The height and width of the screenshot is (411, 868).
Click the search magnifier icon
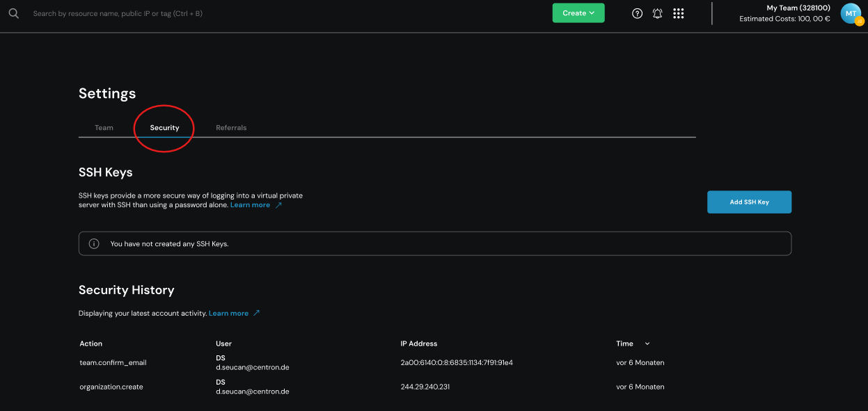tap(13, 13)
